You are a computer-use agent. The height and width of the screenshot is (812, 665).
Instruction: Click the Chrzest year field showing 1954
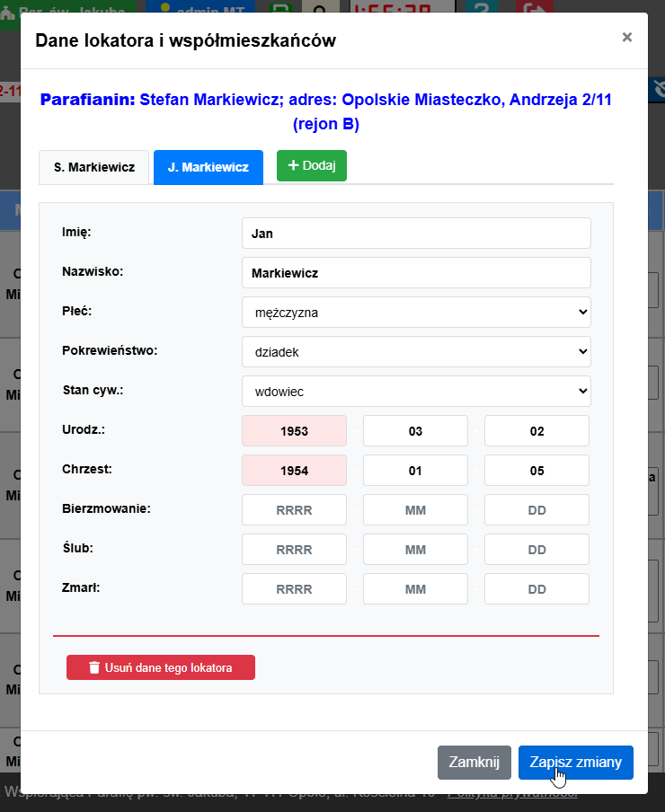294,471
